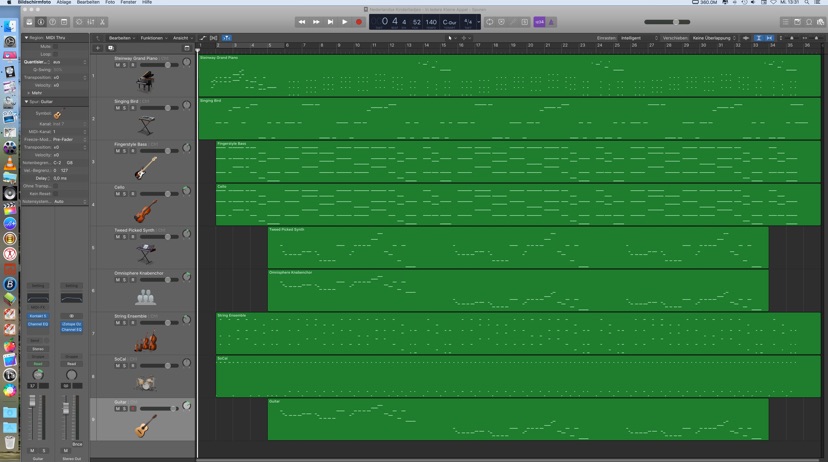The width and height of the screenshot is (828, 462).
Task: Select the Fingerstyle Bass guitar icon
Action: click(x=145, y=167)
